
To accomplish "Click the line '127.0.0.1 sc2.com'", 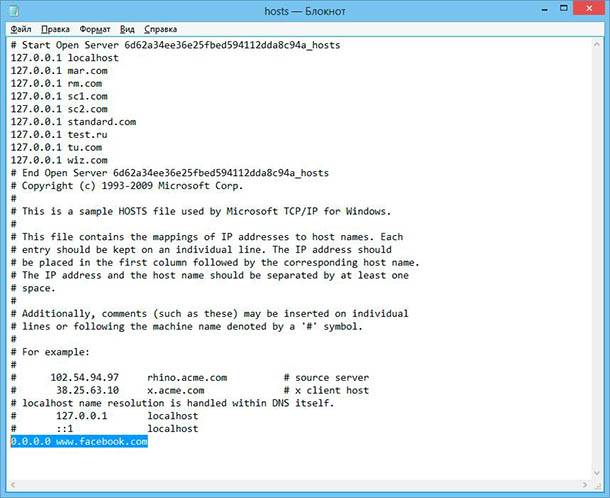I will [x=59, y=109].
